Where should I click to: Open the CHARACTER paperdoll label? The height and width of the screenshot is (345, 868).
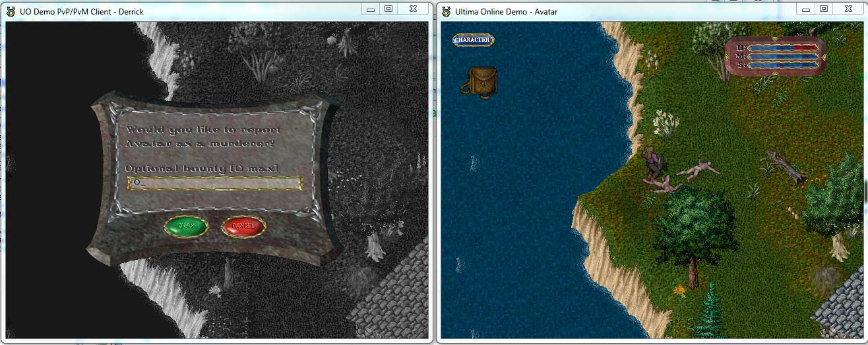(x=473, y=40)
